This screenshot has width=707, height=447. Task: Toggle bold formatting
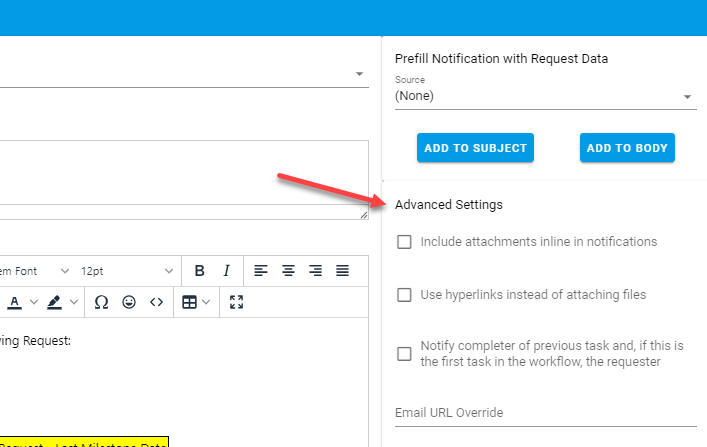pos(199,271)
